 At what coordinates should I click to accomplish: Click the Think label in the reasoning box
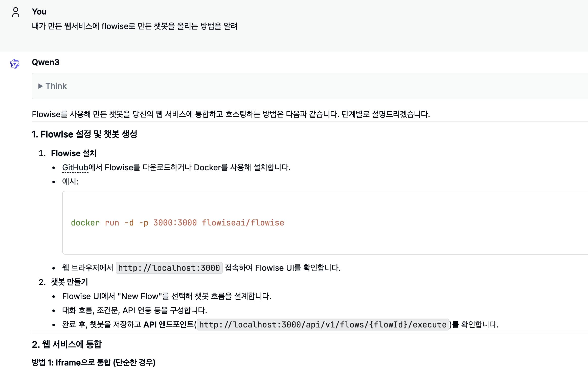(56, 86)
